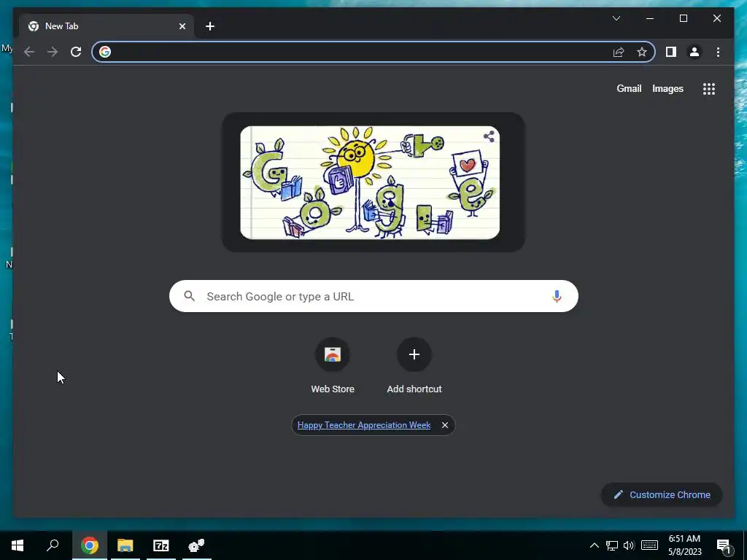Open the clock showing 6:51 AM
Image resolution: width=747 pixels, height=560 pixels.
click(684, 545)
